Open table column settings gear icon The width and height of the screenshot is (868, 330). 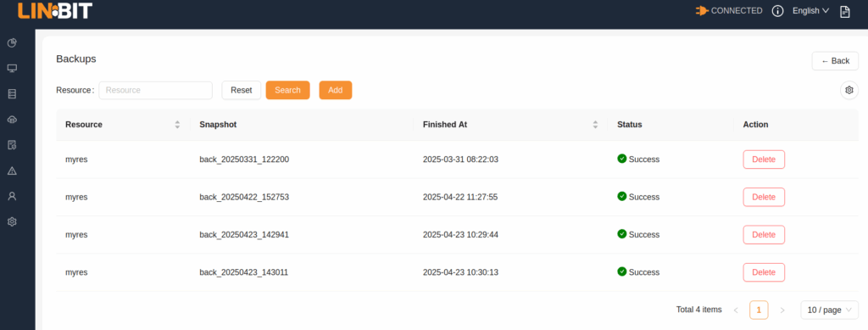point(849,90)
